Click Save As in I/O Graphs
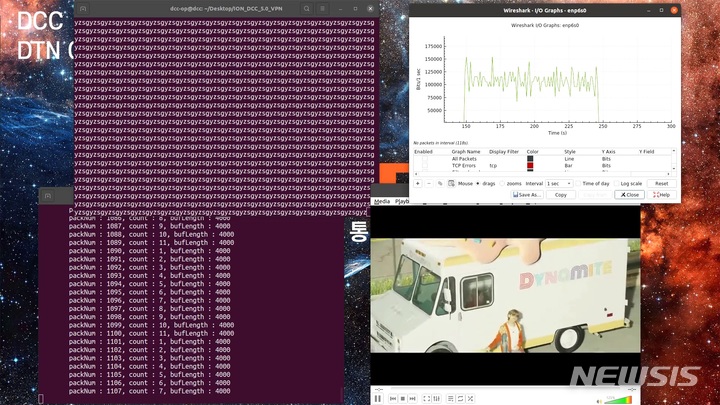This screenshot has height=405, width=720. (528, 195)
